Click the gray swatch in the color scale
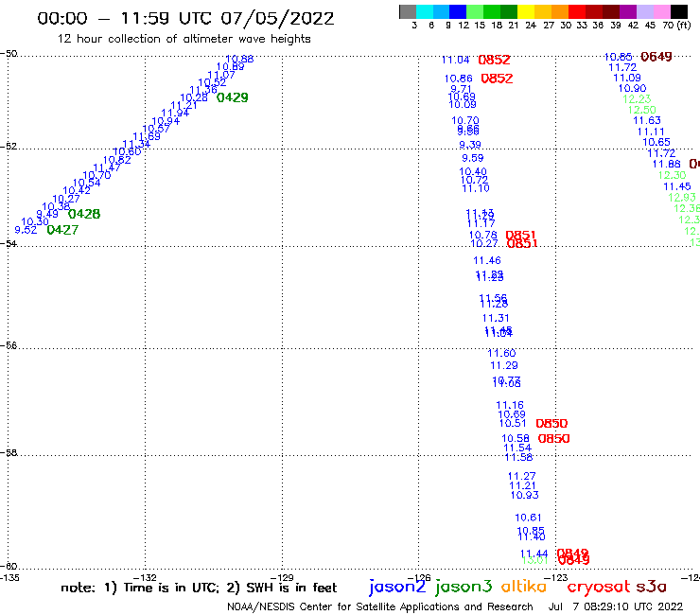This screenshot has width=700, height=615. 408,11
